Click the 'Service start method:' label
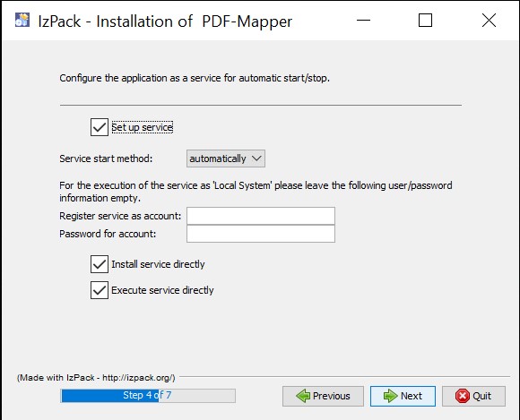The image size is (520, 420). click(106, 159)
